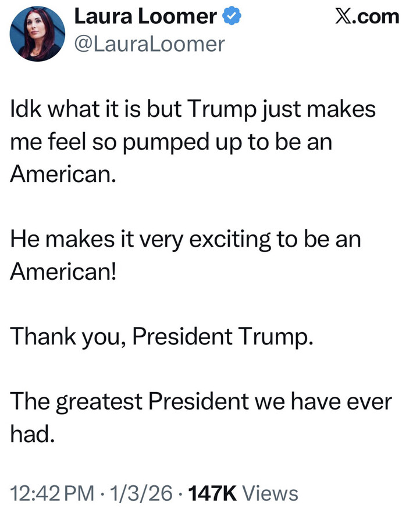
Task: Click the bold 147K view count
Action: click(x=213, y=493)
